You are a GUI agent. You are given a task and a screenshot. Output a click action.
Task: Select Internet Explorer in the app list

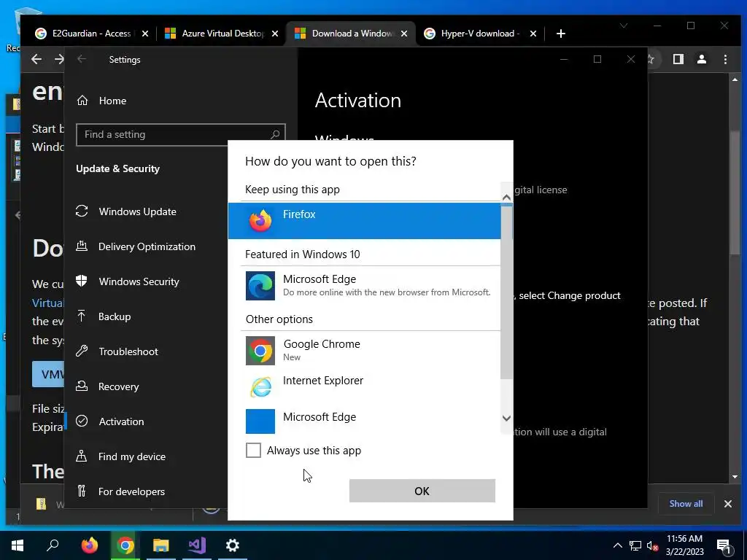[371, 386]
